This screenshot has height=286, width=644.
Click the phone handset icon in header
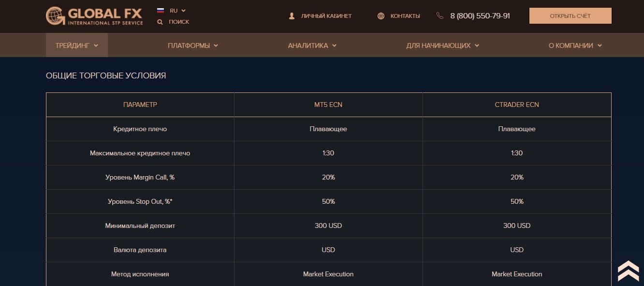pos(439,15)
